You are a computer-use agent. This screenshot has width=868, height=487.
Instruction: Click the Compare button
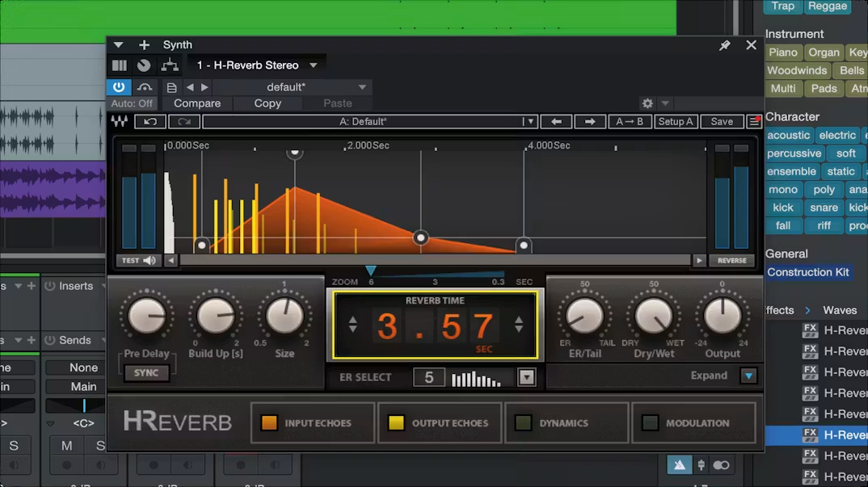click(197, 103)
